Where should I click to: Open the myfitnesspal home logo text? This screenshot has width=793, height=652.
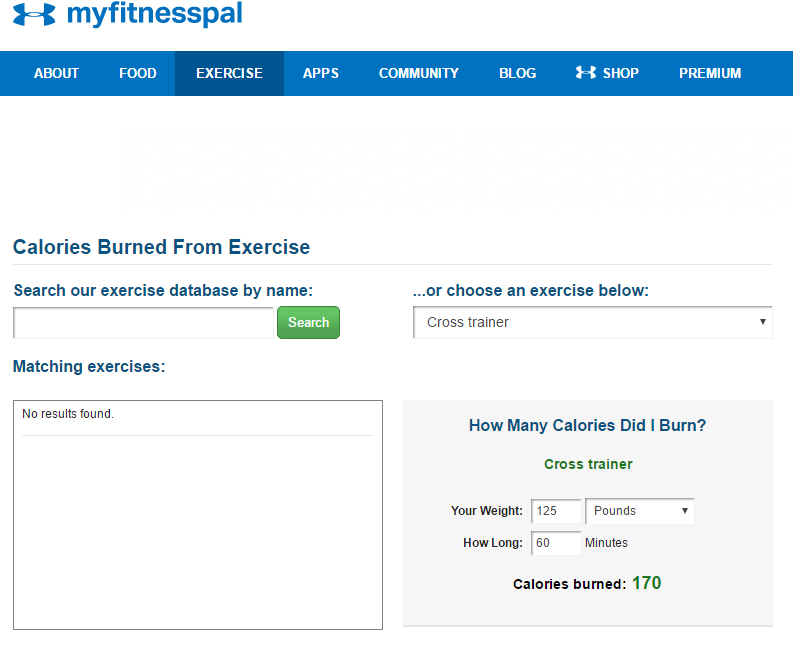155,14
